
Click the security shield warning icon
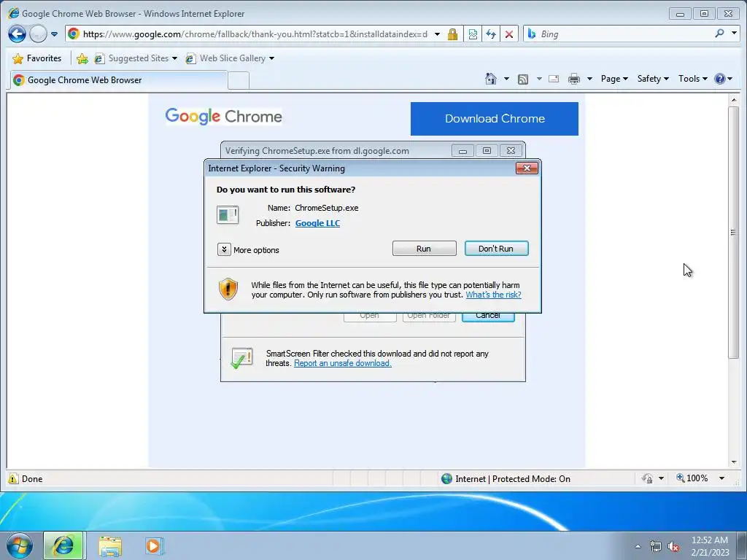[228, 289]
